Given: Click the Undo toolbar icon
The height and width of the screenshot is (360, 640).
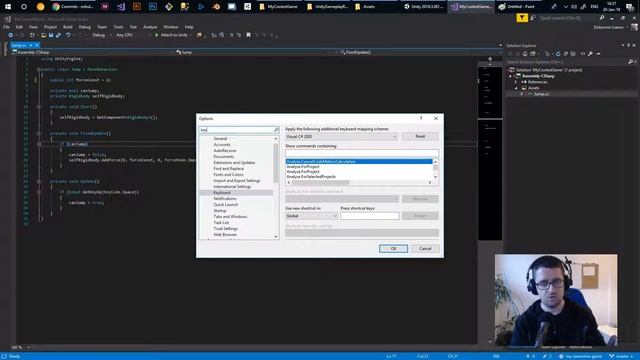Looking at the screenshot, I should pyautogui.click(x=68, y=35).
